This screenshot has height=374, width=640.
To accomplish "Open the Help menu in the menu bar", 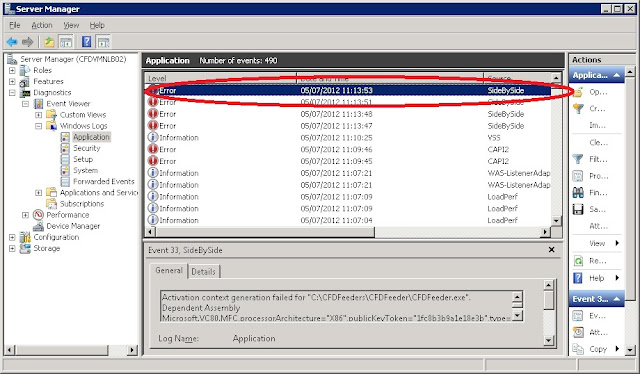I will (x=97, y=25).
